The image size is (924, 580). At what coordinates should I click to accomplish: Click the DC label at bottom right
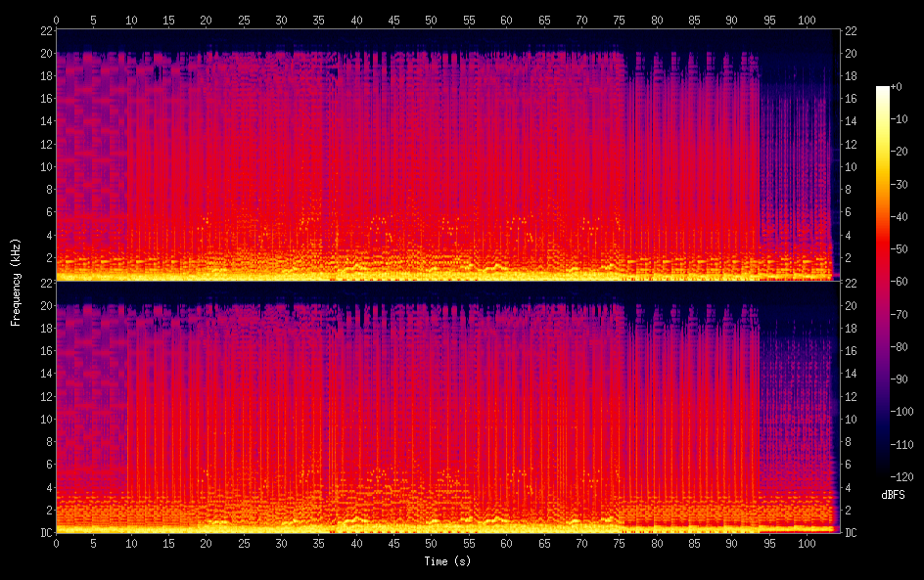851,532
